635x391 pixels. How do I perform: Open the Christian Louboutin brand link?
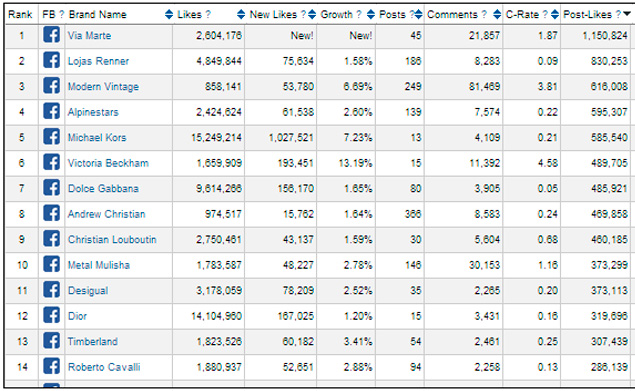(x=112, y=239)
